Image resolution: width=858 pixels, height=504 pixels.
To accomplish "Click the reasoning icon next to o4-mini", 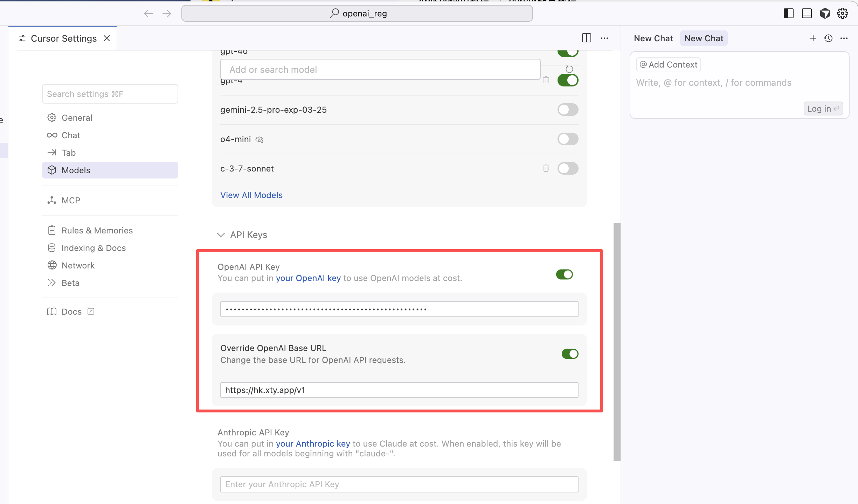I will pos(259,139).
